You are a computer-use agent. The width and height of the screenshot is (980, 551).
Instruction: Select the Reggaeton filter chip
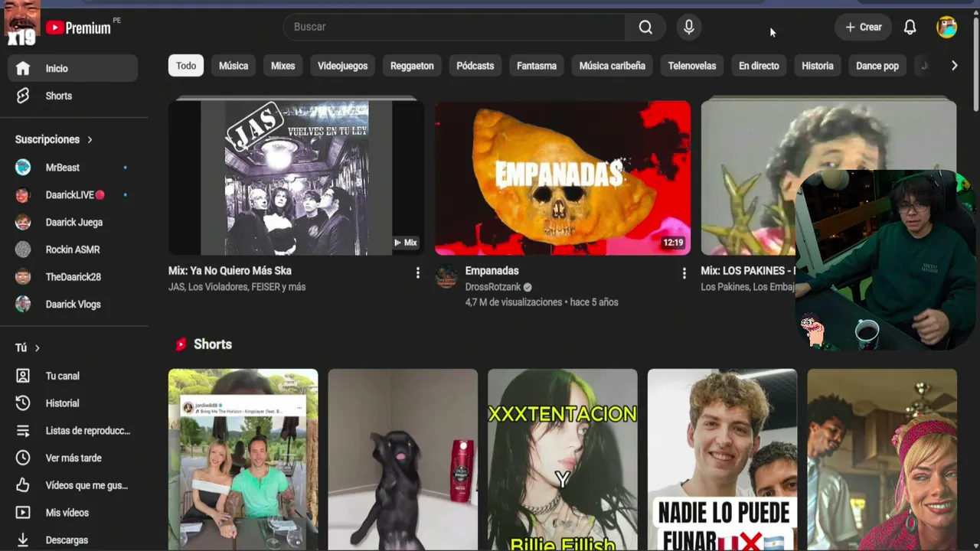[412, 66]
